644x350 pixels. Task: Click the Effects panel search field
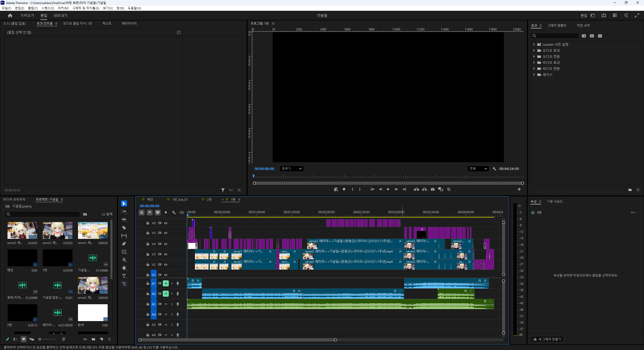click(555, 36)
